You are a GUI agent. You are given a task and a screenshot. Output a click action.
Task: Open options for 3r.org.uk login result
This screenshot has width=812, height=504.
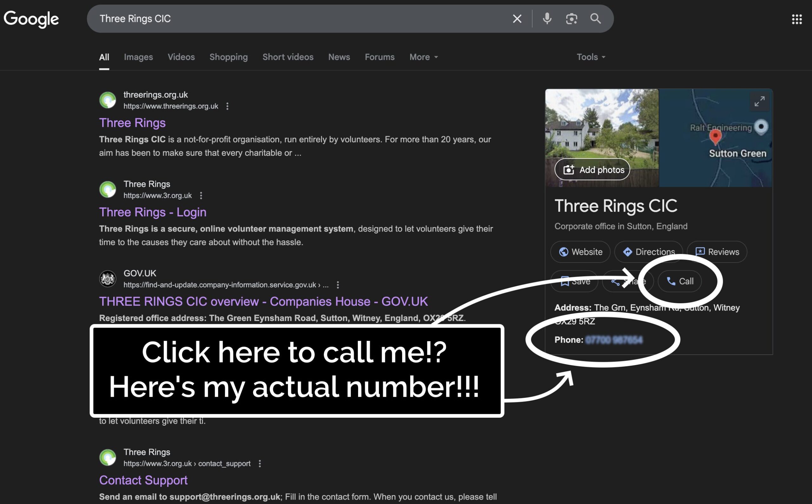[201, 195]
